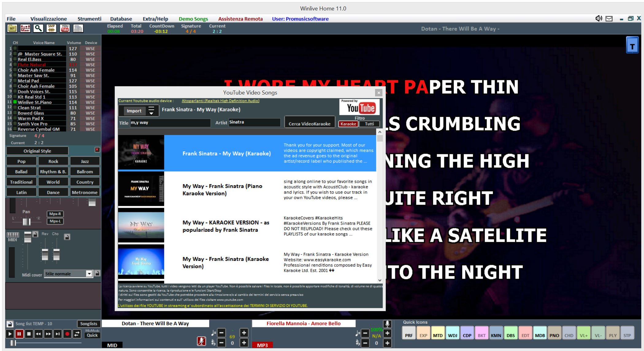The image size is (644, 351).
Task: Toggle the lock beside Rev Cho faders
Action: click(x=67, y=237)
